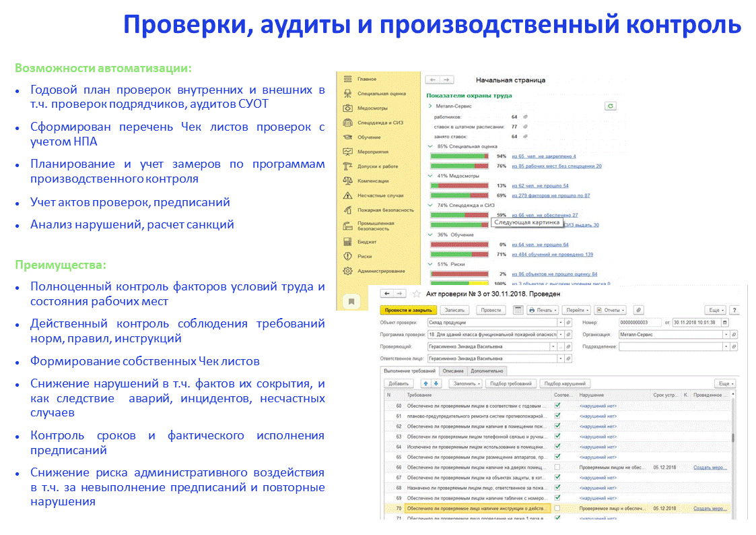Move requirement row down with blue arrow
Image resolution: width=756 pixels, height=535 pixels.
(436, 383)
